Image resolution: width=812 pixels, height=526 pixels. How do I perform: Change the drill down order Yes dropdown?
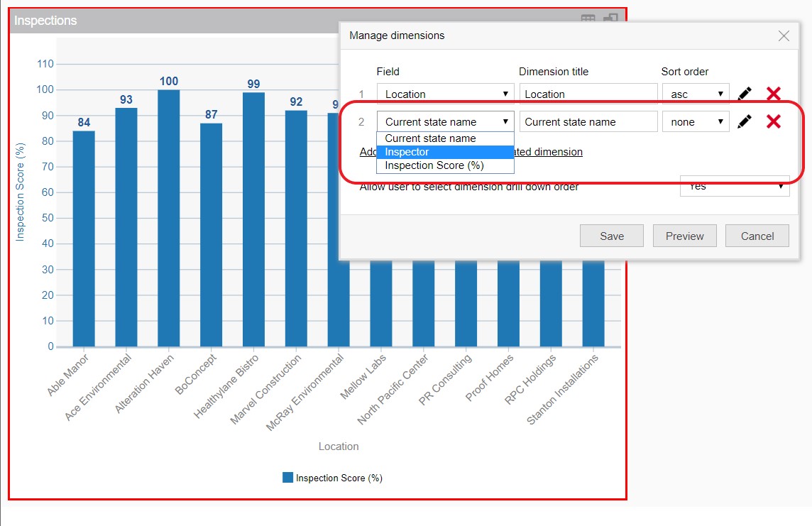point(735,187)
